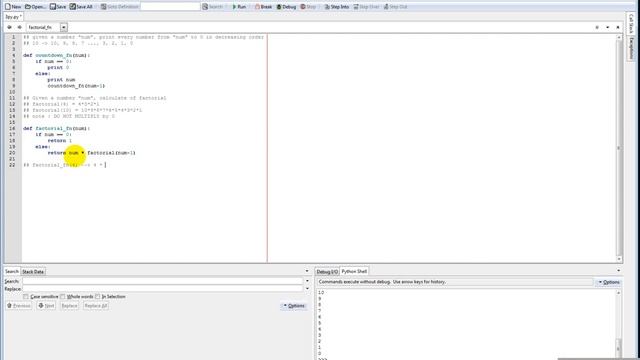Click line 20 return statement text
640x360 pixels.
point(91,153)
